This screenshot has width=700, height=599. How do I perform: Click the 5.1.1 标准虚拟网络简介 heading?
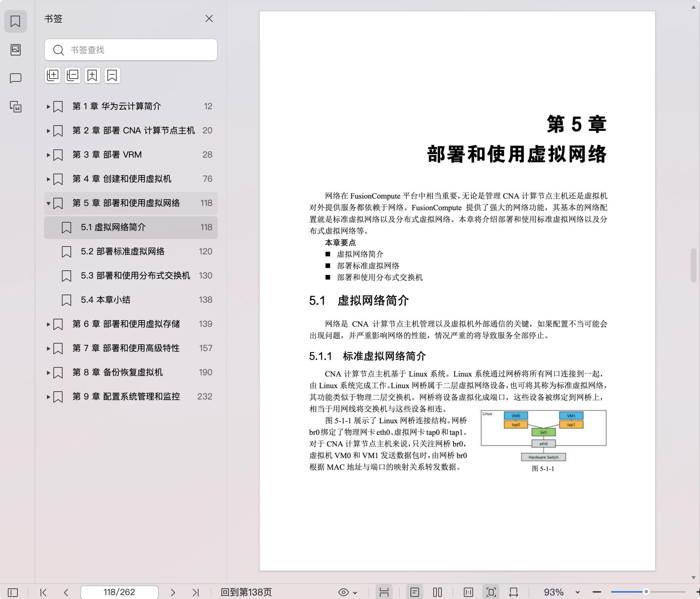[367, 356]
